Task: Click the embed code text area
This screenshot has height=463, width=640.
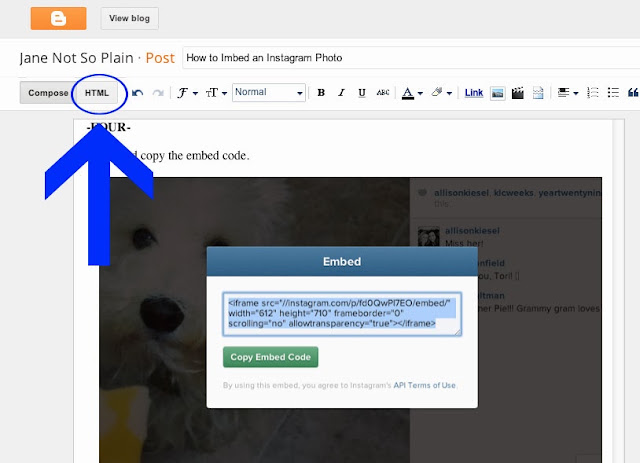Action: pyautogui.click(x=342, y=314)
